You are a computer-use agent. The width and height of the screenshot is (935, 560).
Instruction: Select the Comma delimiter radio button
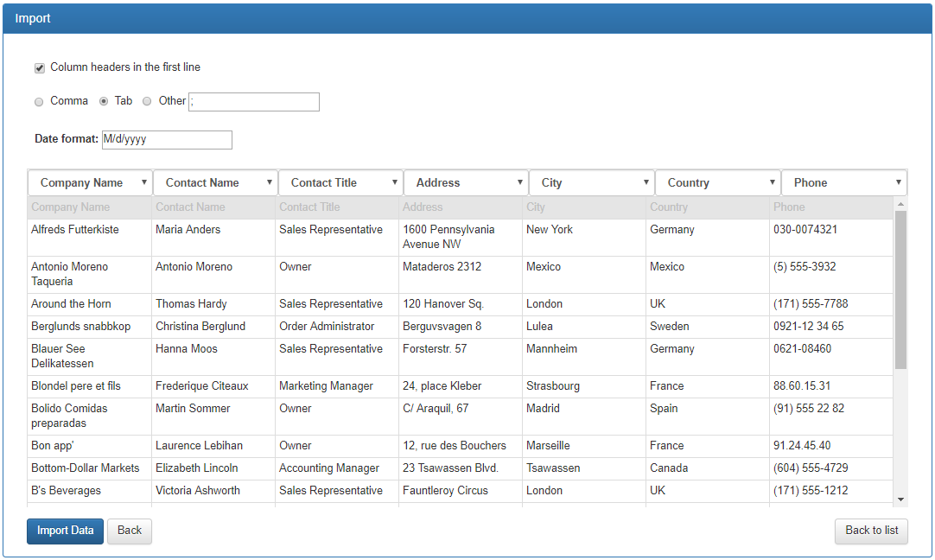click(39, 101)
